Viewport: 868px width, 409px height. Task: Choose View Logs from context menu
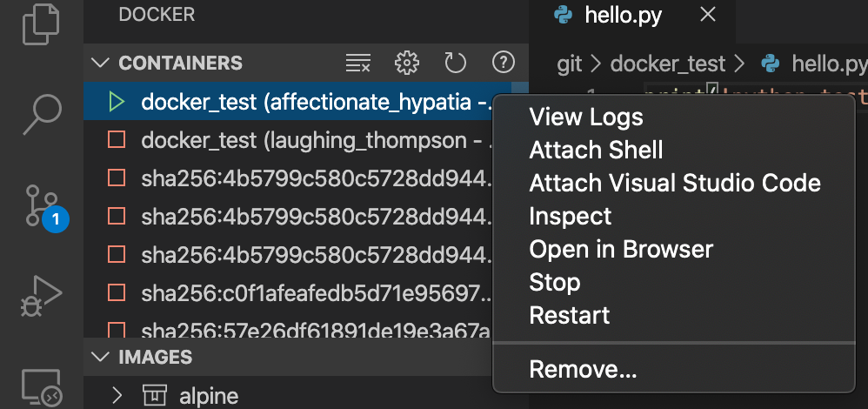tap(586, 117)
